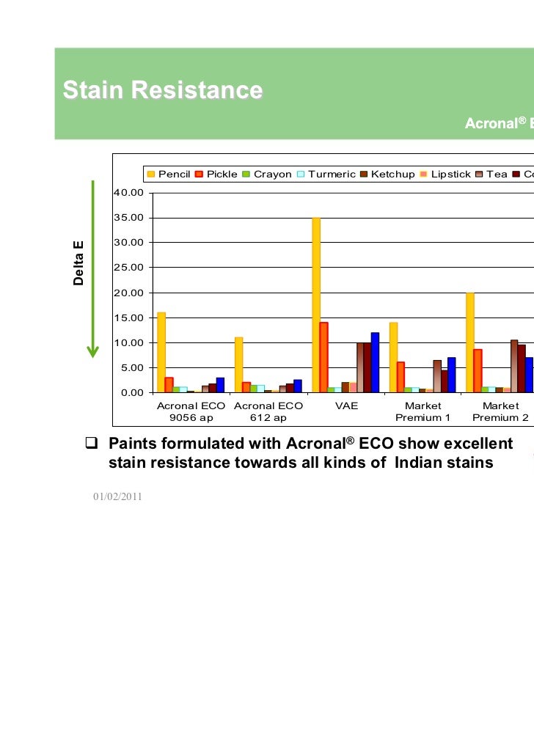Image resolution: width=534 pixels, height=756 pixels.
Task: Click the 'Pickle' legend label
Action: [222, 174]
